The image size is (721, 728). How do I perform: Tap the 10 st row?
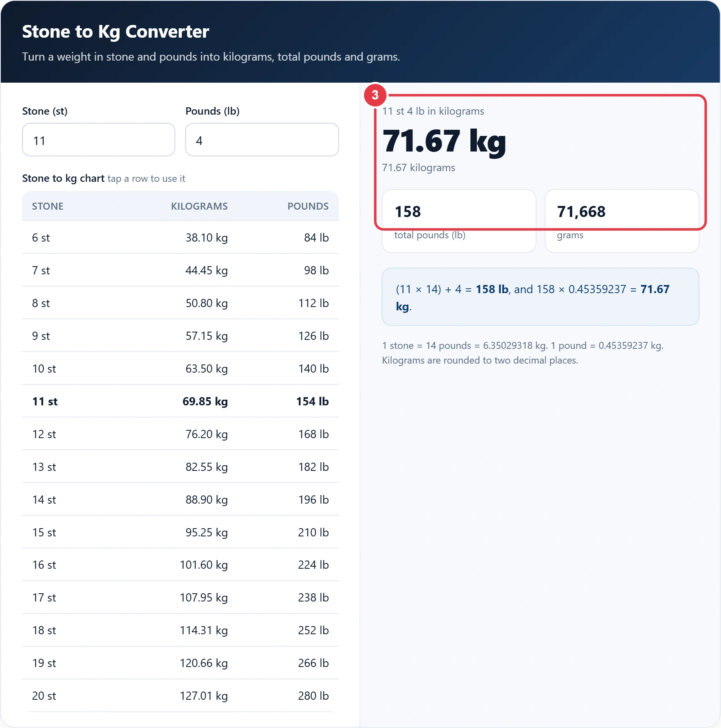pyautogui.click(x=181, y=369)
